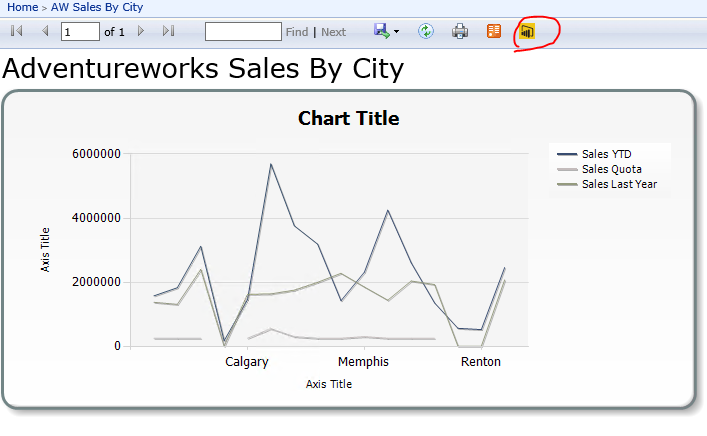Viewport: 707px width, 436px height.
Task: Open the export format dropdown menu
Action: coord(396,32)
